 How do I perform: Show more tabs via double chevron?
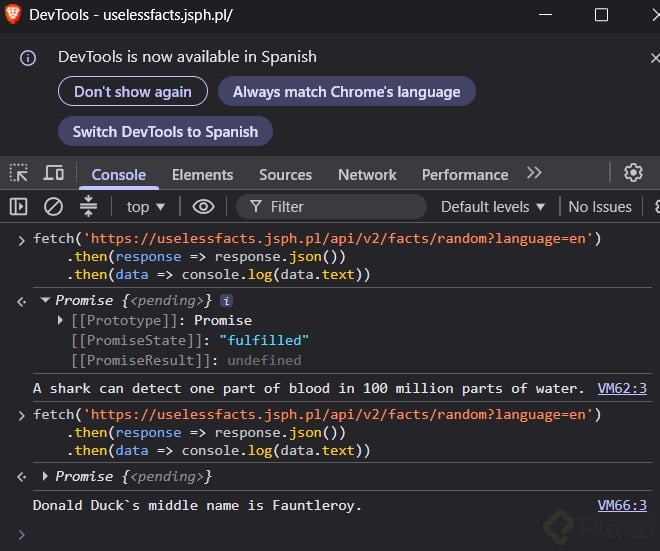(x=534, y=173)
